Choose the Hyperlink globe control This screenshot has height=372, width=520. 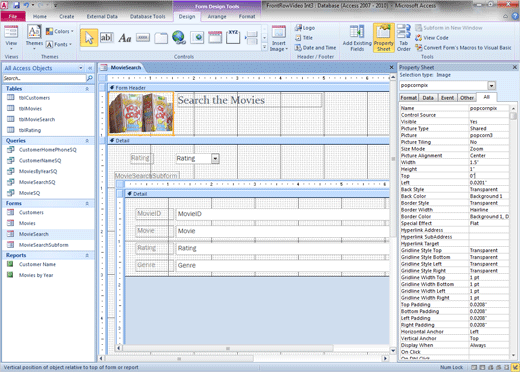[x=179, y=38]
